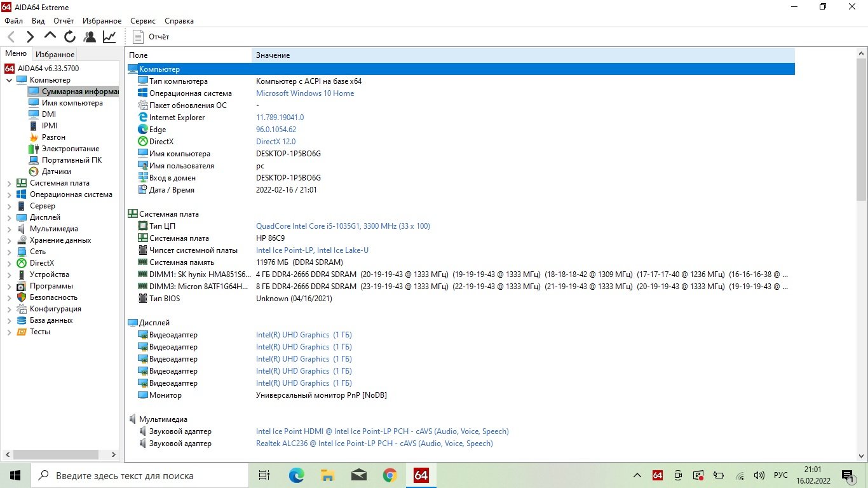The width and height of the screenshot is (868, 488).
Task: Click the Windows taskbar search field
Action: pyautogui.click(x=140, y=475)
